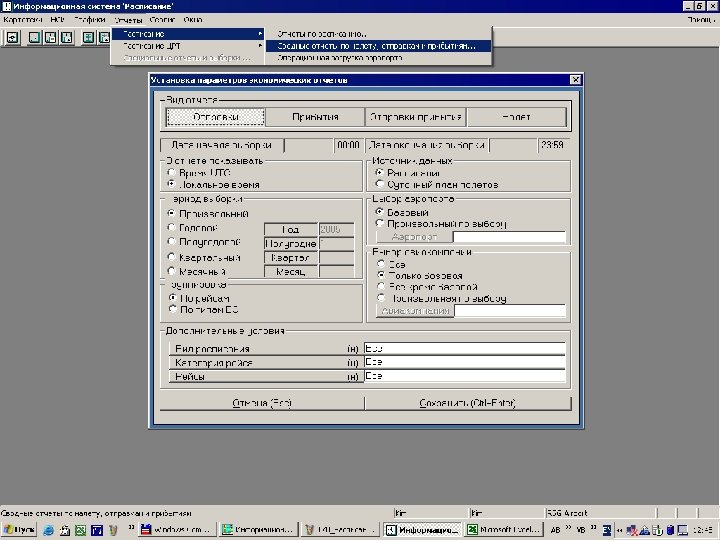The width and height of the screenshot is (720, 540).
Task: Select the 'Квартальный' period radio button
Action: [x=172, y=257]
